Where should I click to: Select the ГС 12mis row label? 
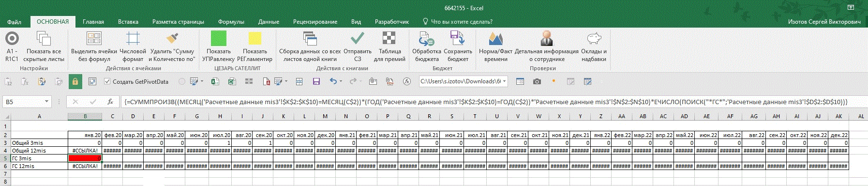[x=39, y=166]
